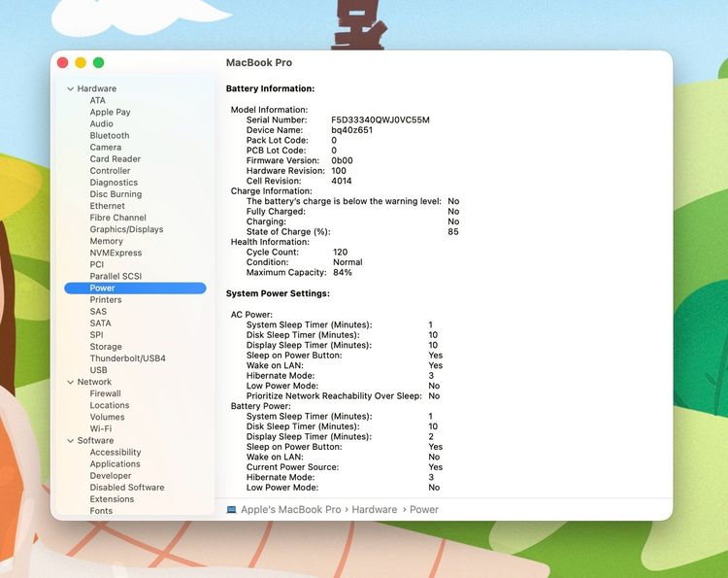Screen dimensions: 728x578
Task: Click the Condition value Normal
Action: 347,262
